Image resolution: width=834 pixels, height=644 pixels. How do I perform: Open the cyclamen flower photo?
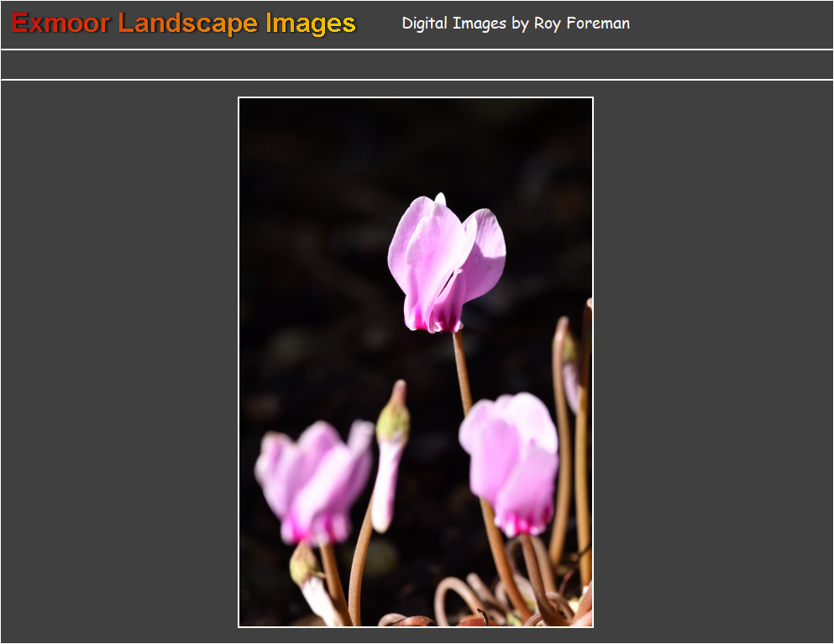[416, 362]
